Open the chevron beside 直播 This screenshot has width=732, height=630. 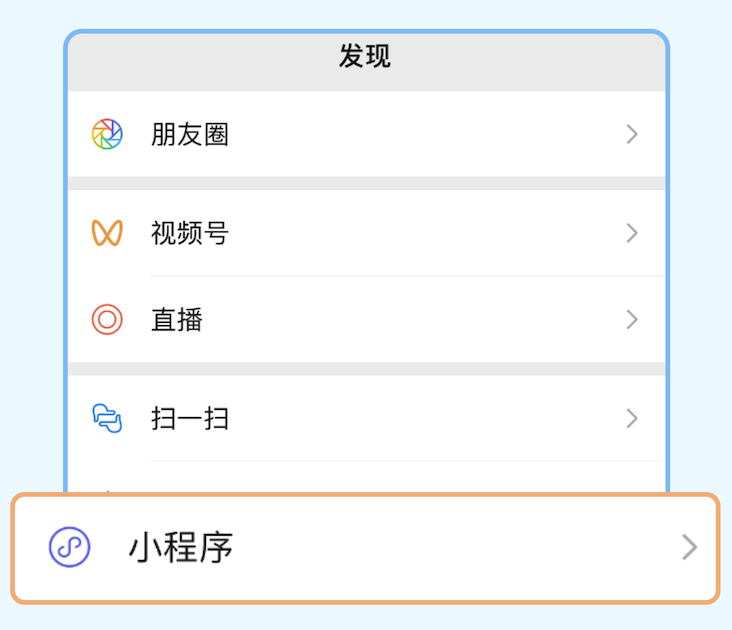tap(632, 320)
